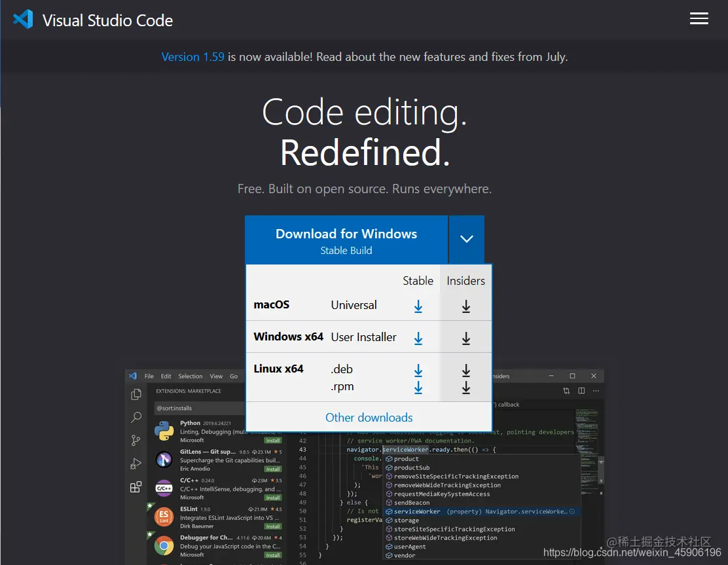Open the Version 1.59 release notes link

[192, 57]
